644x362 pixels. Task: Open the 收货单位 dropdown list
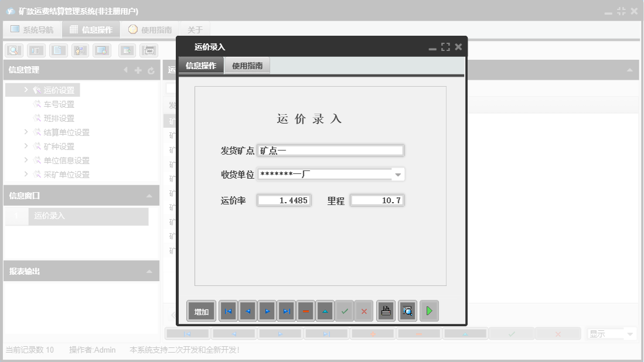(x=399, y=174)
